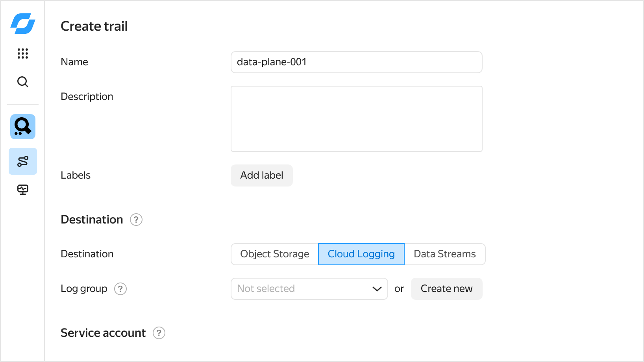Screen dimensions: 644x362
Task: Show the Log group help tooltip
Action: (120, 289)
